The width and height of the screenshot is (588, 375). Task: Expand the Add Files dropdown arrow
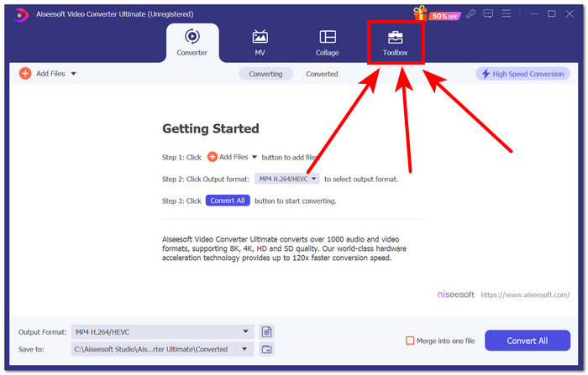[74, 74]
